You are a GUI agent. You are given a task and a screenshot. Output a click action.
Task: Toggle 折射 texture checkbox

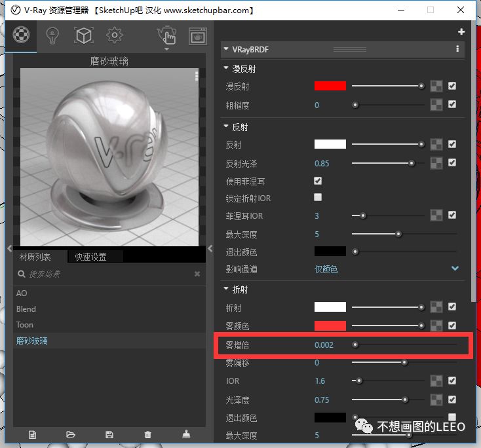pos(452,307)
